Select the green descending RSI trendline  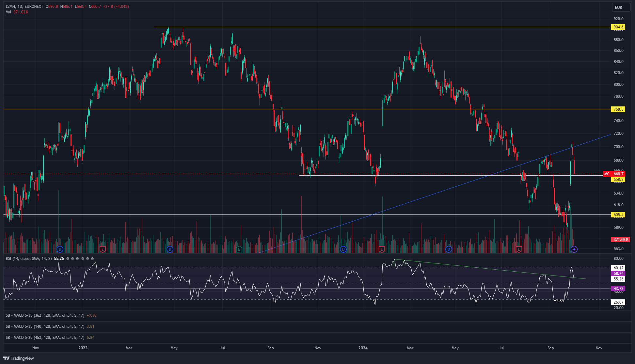(490, 269)
